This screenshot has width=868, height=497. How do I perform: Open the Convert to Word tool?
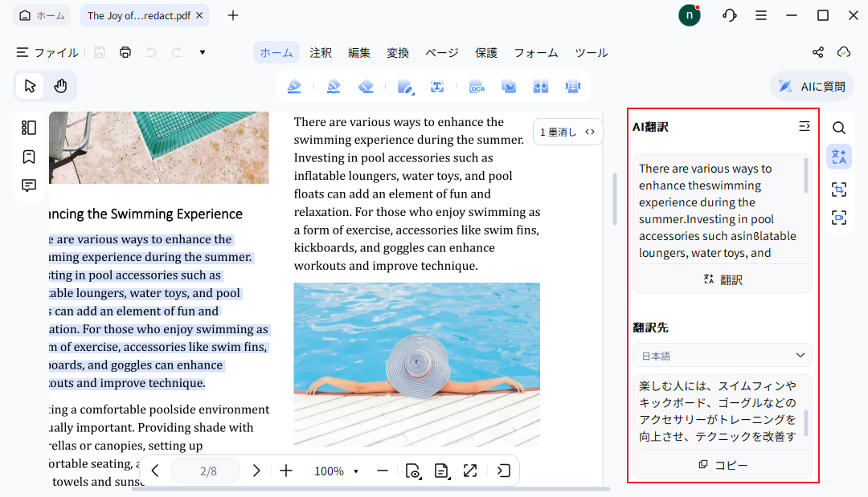point(509,86)
